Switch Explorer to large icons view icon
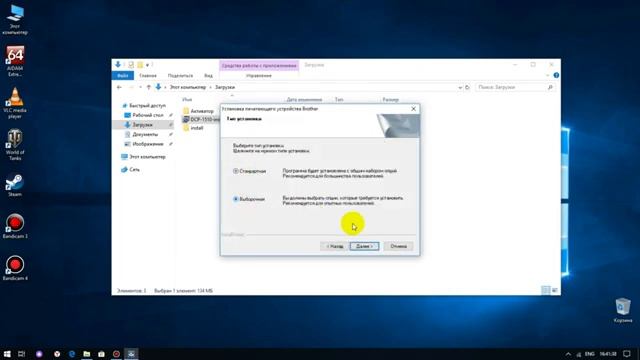This screenshot has height=360, width=640. 554,290
